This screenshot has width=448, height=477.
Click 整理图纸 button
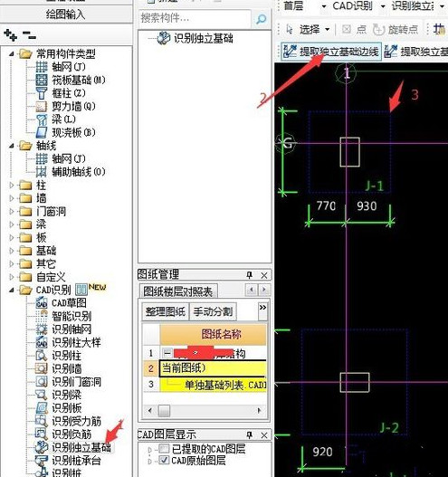165,311
